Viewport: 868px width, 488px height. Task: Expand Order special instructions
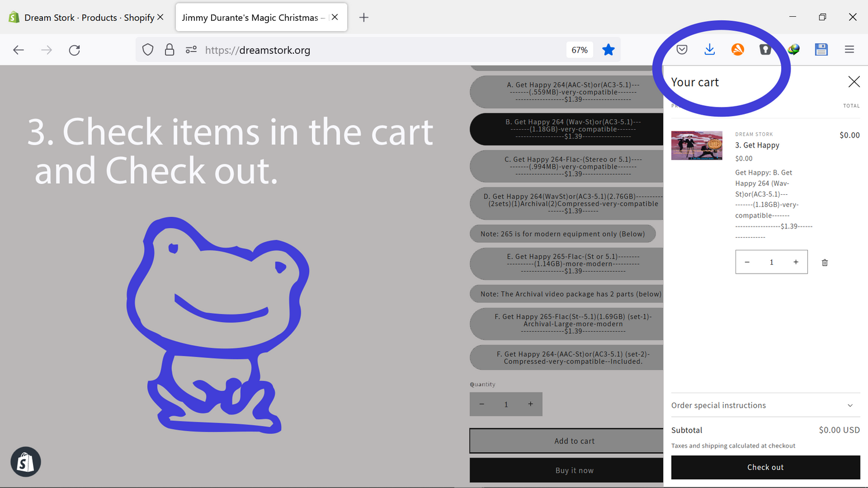pos(765,405)
